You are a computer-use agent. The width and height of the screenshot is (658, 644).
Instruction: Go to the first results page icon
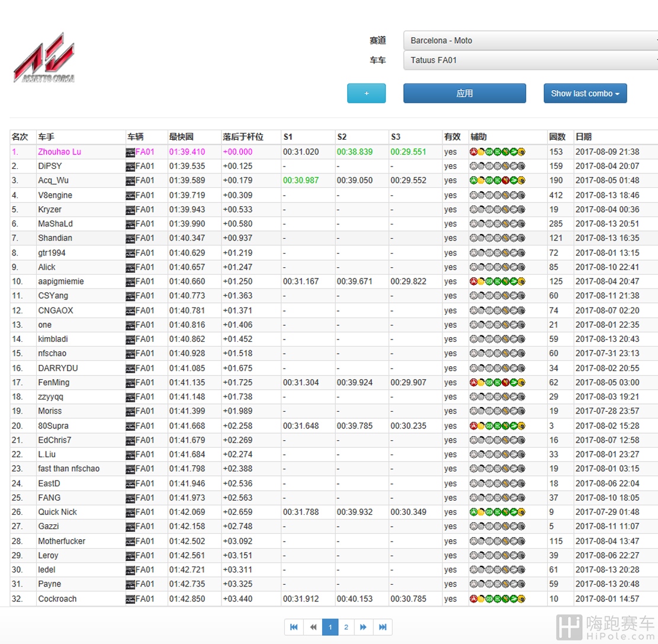coord(294,627)
